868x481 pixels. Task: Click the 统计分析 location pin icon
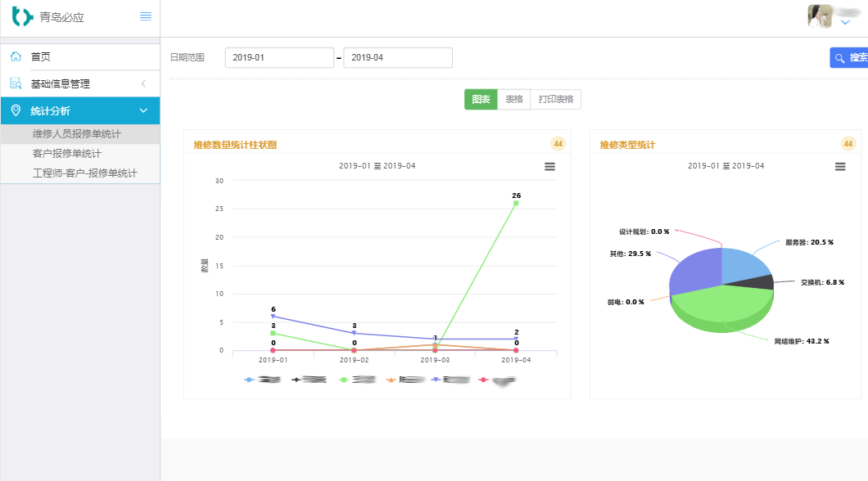pos(16,110)
